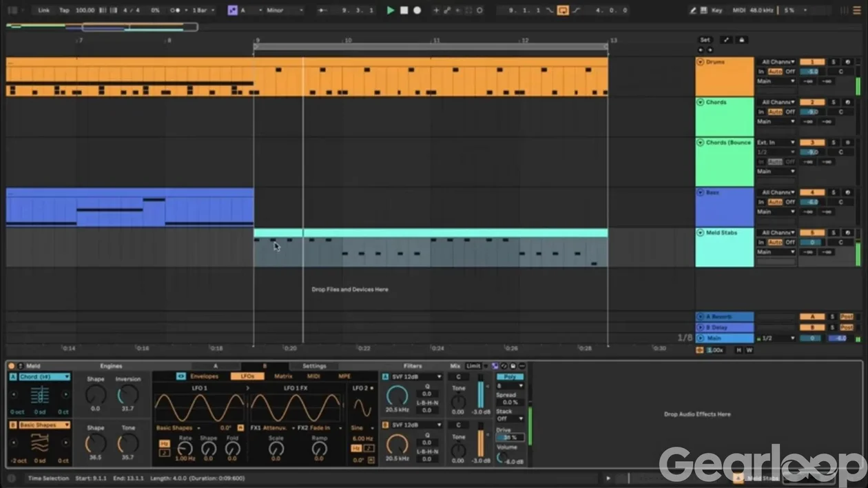Screen dimensions: 868x488
Task: Set Chords track monitor to In
Action: pos(761,112)
